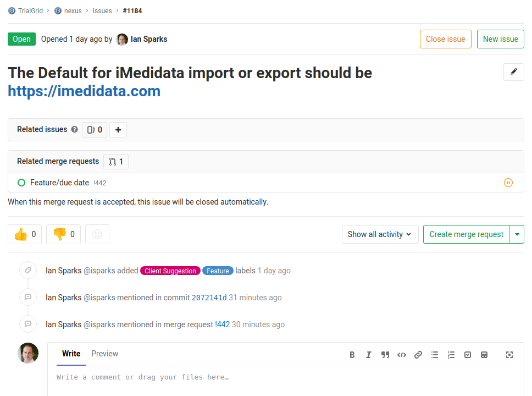Toggle fullscreen comment editor
Image resolution: width=532 pixels, height=396 pixels.
pyautogui.click(x=509, y=355)
